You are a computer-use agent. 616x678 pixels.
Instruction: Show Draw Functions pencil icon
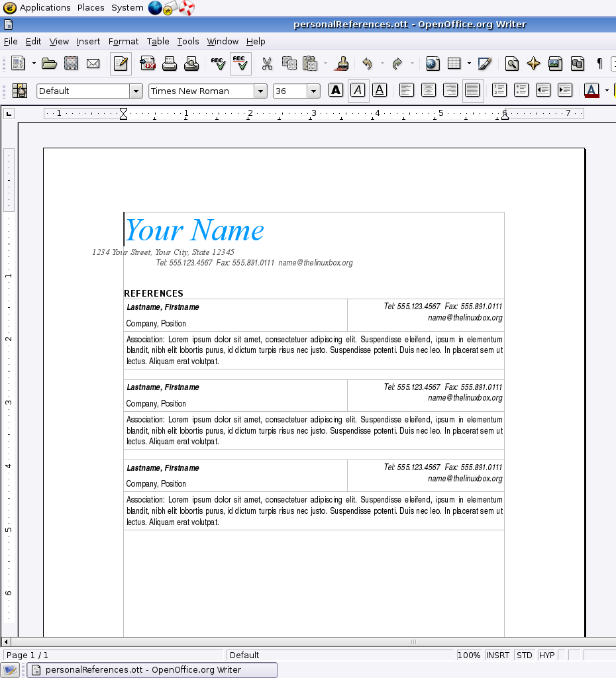[484, 64]
